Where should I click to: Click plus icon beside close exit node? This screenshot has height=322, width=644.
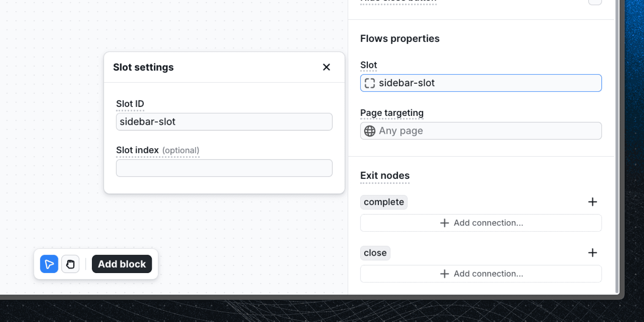(x=592, y=253)
